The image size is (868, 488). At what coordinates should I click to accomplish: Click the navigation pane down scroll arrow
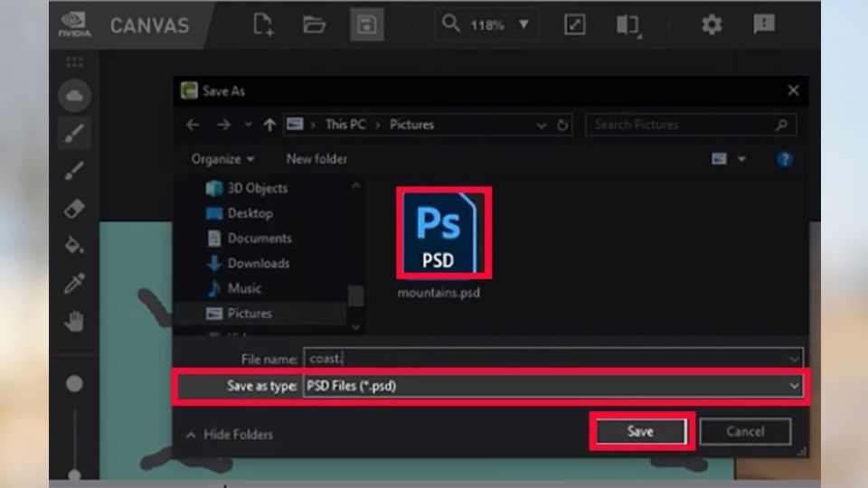[x=356, y=327]
